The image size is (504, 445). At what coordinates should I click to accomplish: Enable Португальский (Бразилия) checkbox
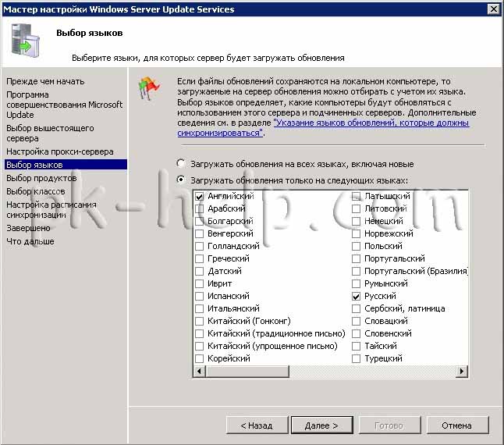356,271
